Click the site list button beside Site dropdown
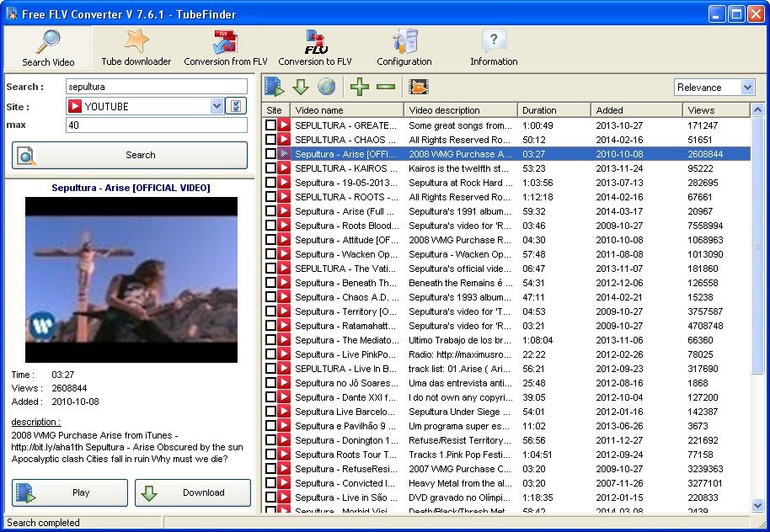The height and width of the screenshot is (532, 770). click(238, 104)
